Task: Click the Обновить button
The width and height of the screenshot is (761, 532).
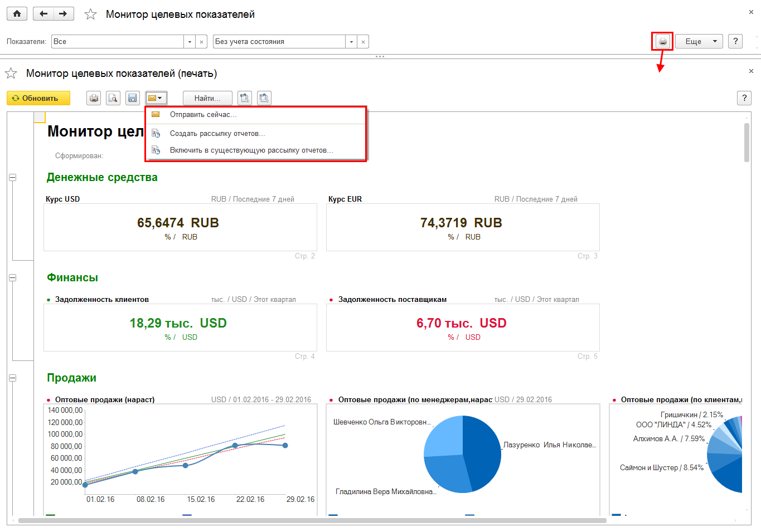Action: (x=38, y=98)
